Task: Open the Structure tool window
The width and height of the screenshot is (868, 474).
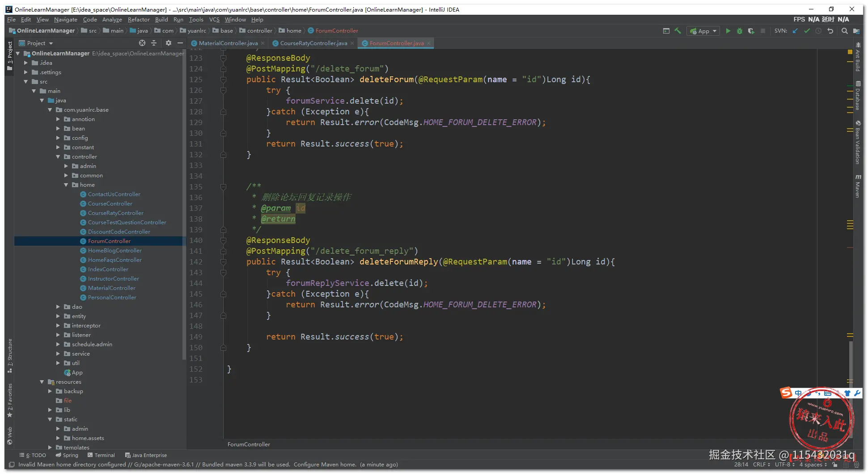Action: (x=10, y=356)
